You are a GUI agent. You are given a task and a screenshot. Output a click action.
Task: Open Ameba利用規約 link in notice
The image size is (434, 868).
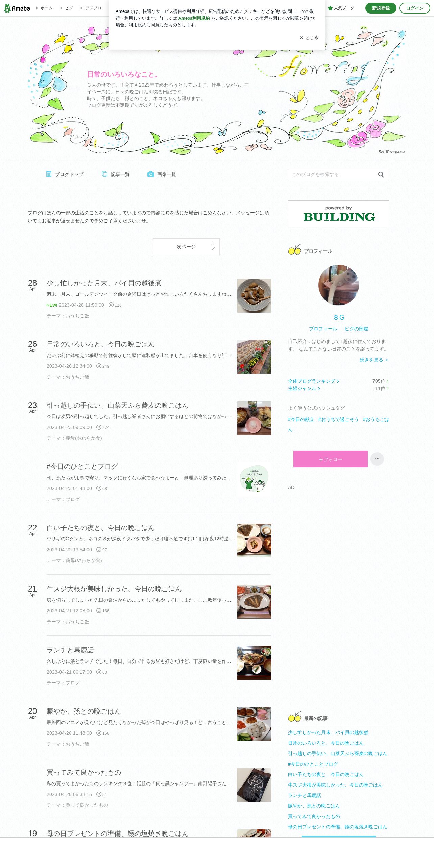pyautogui.click(x=194, y=18)
